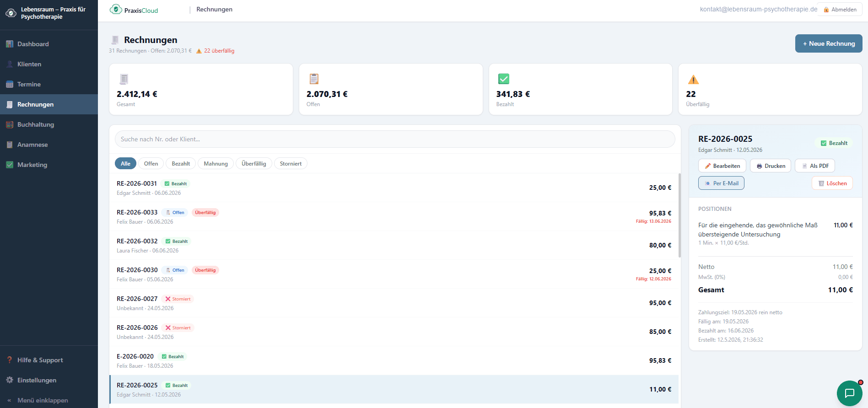This screenshot has height=408, width=868.
Task: Click the contact email address in header
Action: tap(759, 9)
